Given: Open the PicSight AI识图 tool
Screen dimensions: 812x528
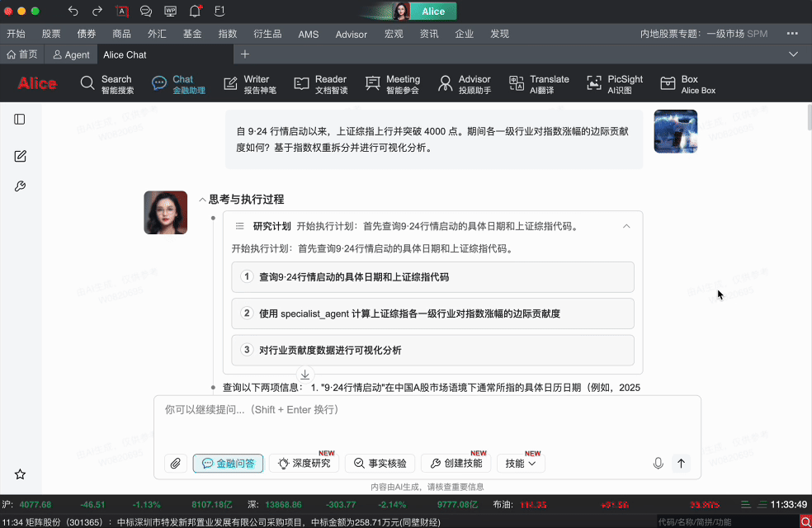Looking at the screenshot, I should click(614, 84).
